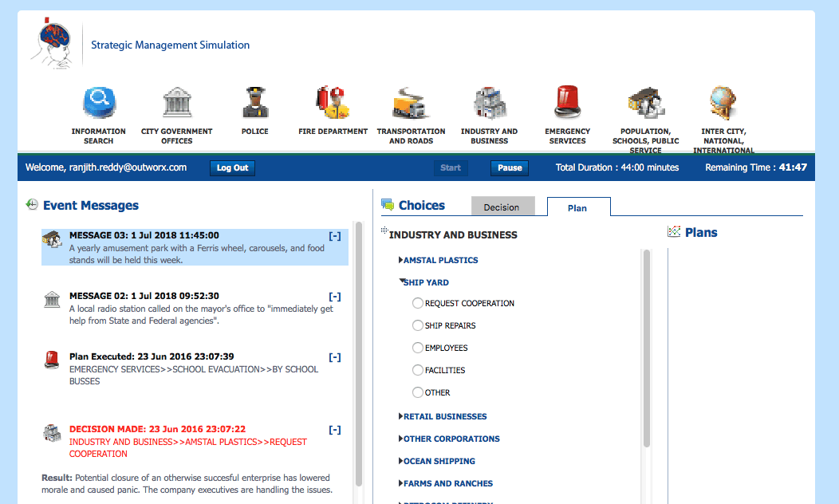Click the Message 02 radio station text

pyautogui.click(x=201, y=314)
